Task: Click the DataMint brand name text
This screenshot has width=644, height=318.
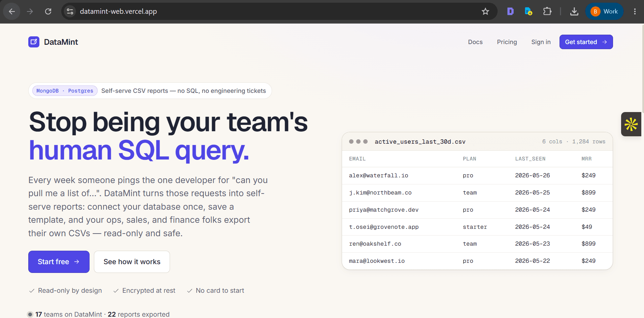Action: coord(61,42)
